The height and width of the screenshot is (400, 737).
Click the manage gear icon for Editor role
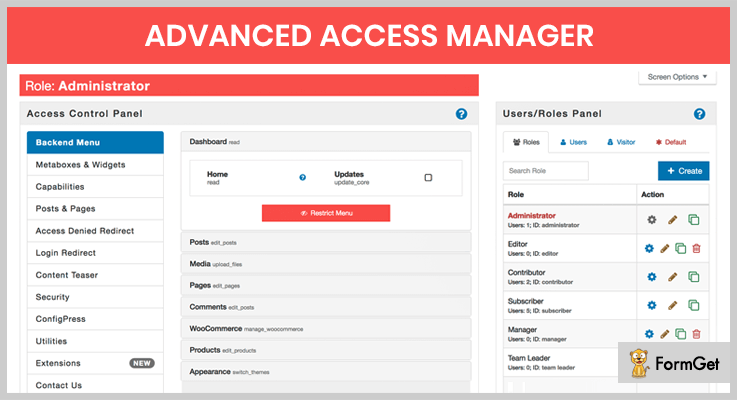click(x=651, y=248)
